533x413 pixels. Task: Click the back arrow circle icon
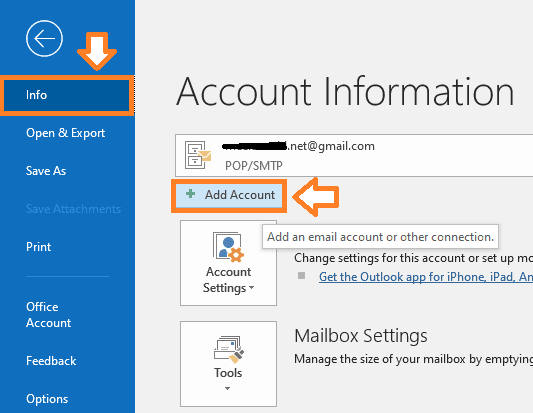tap(45, 38)
